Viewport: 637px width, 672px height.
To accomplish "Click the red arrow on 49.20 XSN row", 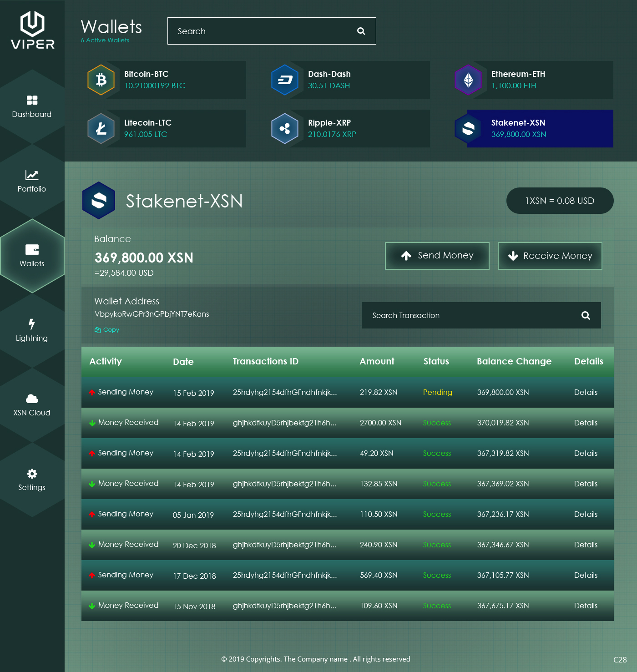I will pyautogui.click(x=92, y=453).
